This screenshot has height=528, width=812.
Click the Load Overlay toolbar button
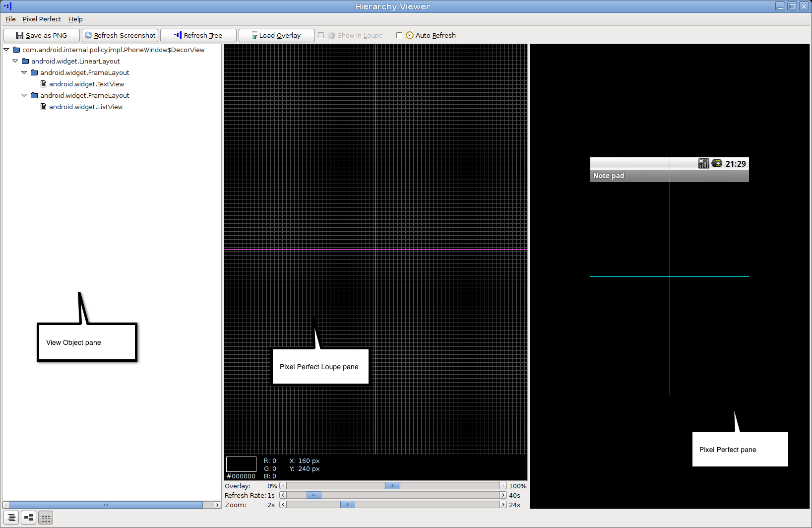[x=276, y=36]
